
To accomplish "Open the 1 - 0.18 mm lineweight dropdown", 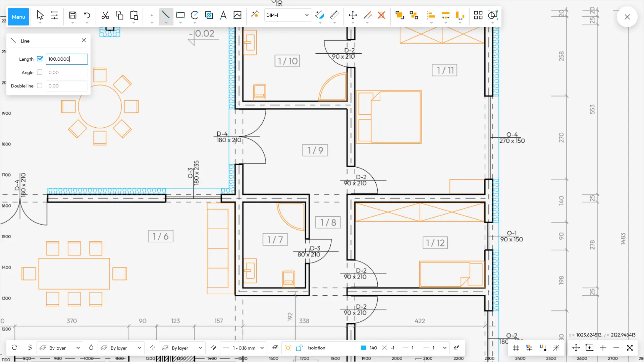I will (x=243, y=348).
